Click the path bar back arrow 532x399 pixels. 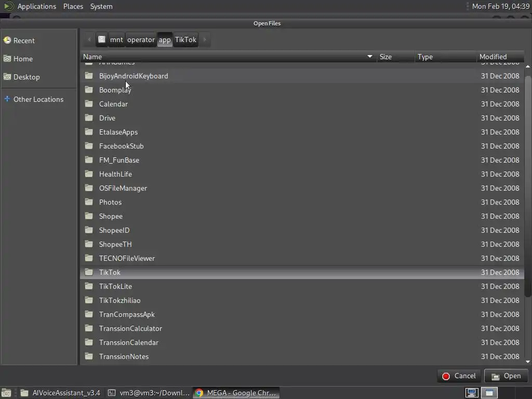click(89, 39)
